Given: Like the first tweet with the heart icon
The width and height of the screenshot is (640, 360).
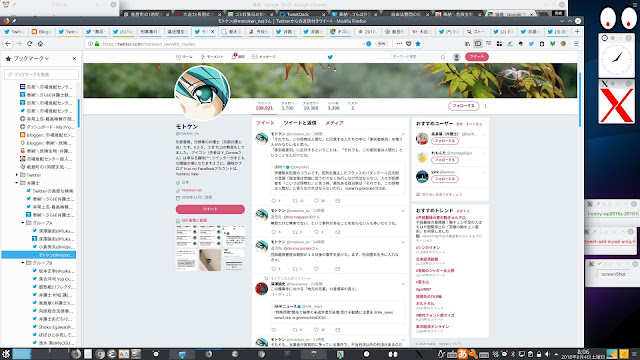Looking at the screenshot, I should click(316, 201).
